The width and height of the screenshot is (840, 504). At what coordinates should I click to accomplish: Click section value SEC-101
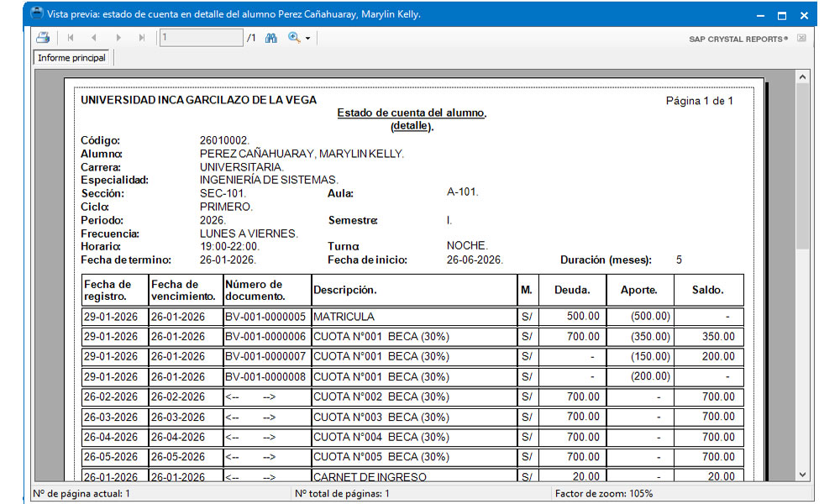coord(223,193)
